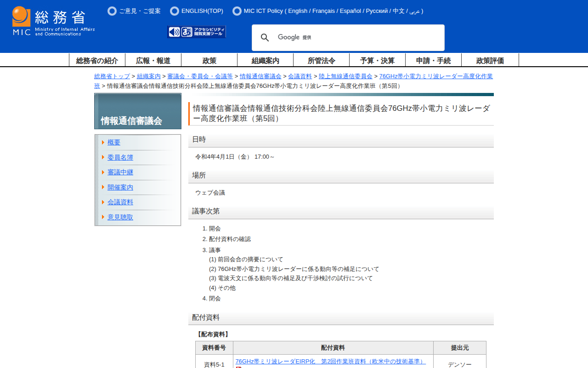Open 審議中継 in the sidebar
Image resolution: width=588 pixels, height=368 pixels.
click(x=120, y=172)
